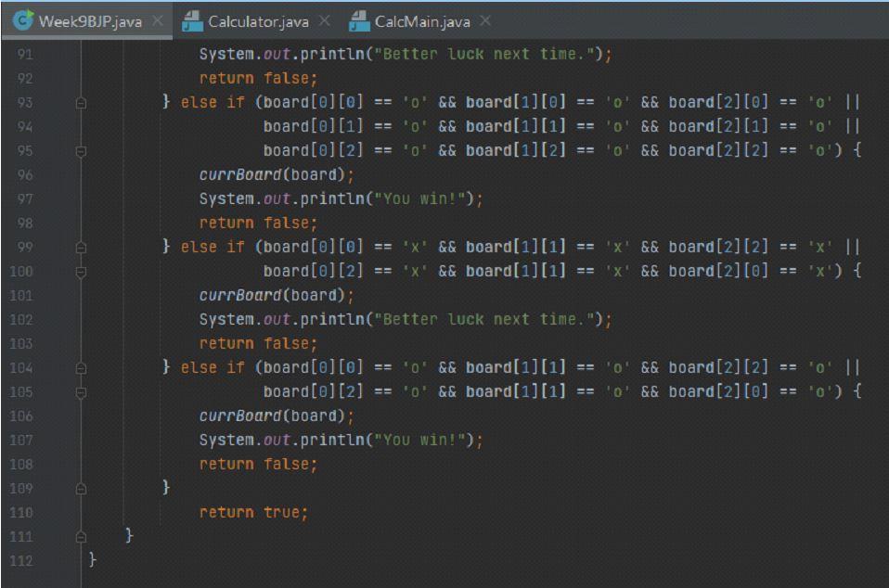Click board[2][0] on line 105
Image resolution: width=889 pixels, height=588 pixels.
[x=718, y=392]
